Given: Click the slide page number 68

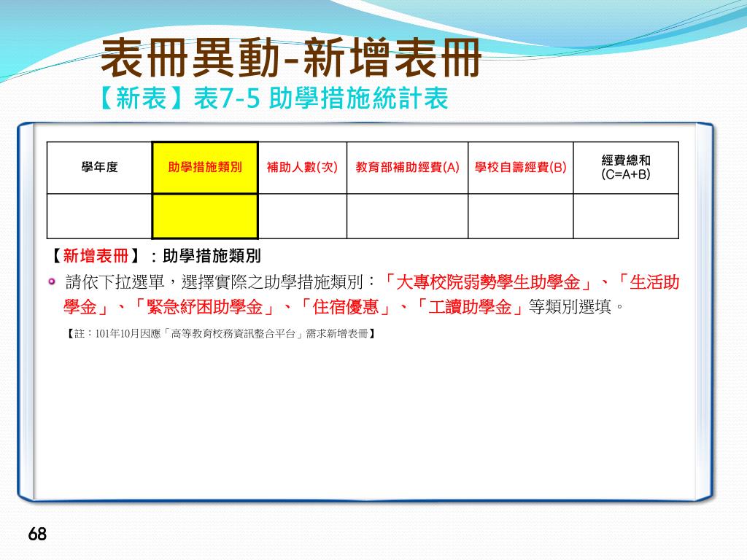Looking at the screenshot, I should pos(37,534).
